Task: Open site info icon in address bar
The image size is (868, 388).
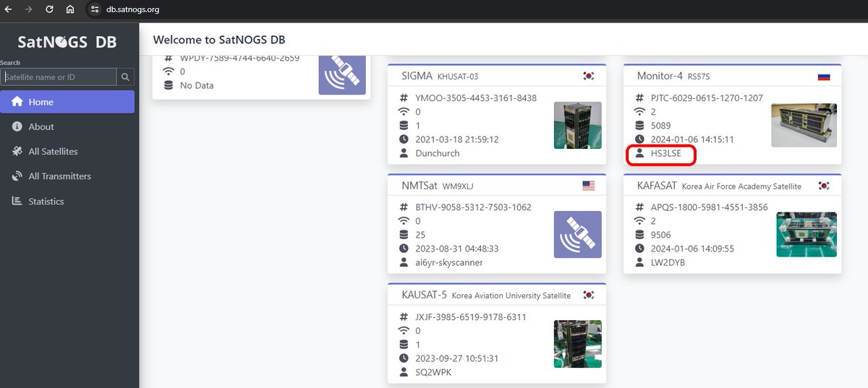Action: 94,9
